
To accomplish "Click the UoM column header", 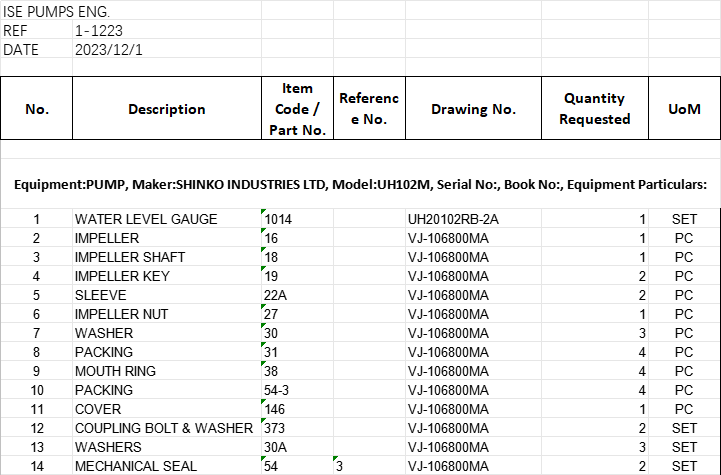I will 684,109.
